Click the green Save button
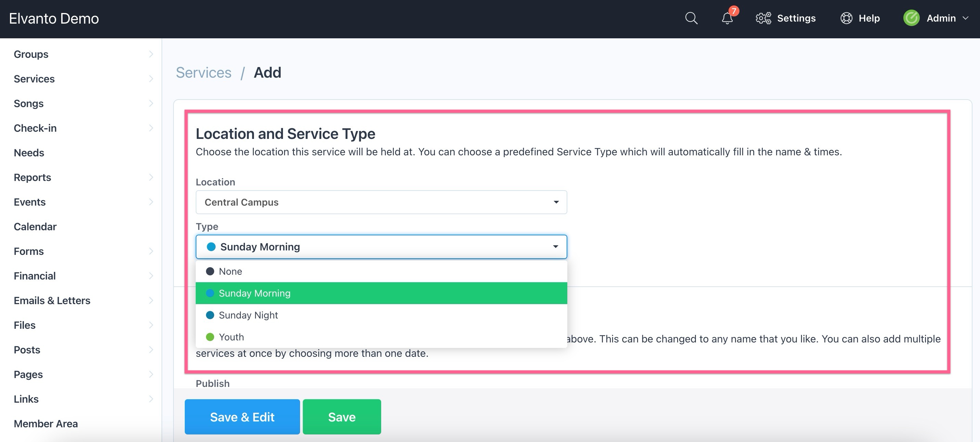The image size is (980, 442). pyautogui.click(x=341, y=417)
